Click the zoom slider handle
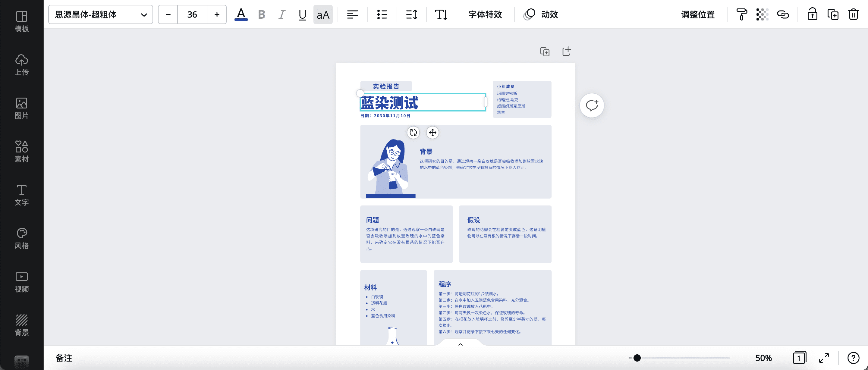 637,358
